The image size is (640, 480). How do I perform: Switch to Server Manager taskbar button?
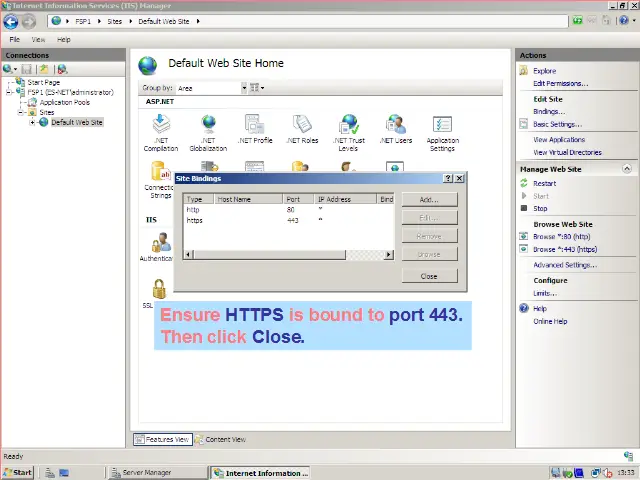(x=157, y=473)
